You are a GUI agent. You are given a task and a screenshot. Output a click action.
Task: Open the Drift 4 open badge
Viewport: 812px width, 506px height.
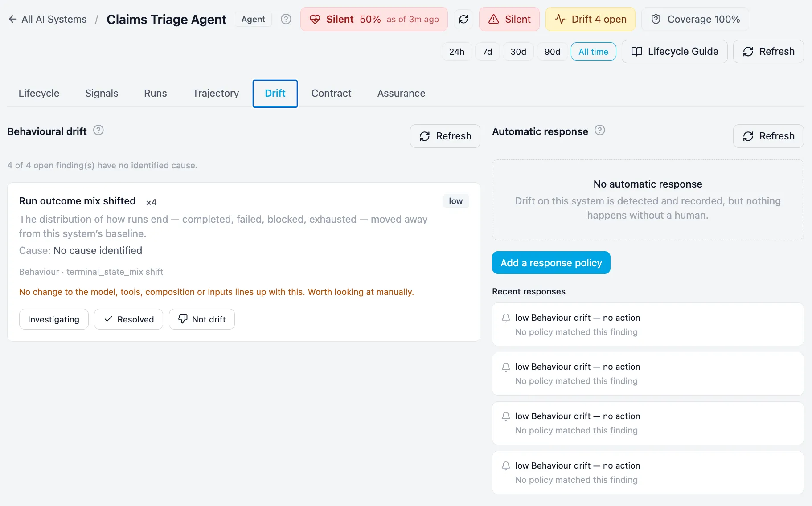[x=591, y=19]
